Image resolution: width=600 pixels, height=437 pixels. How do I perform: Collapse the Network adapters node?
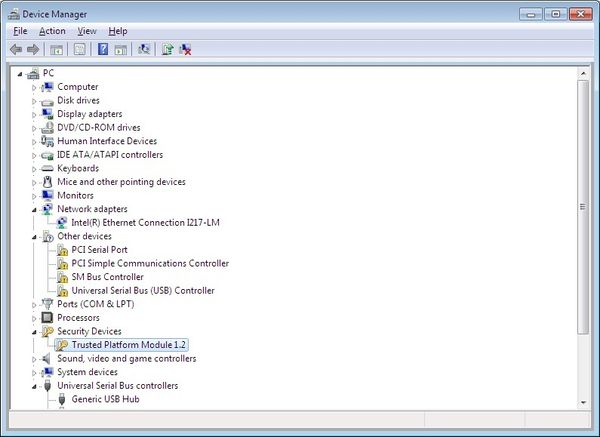34,209
